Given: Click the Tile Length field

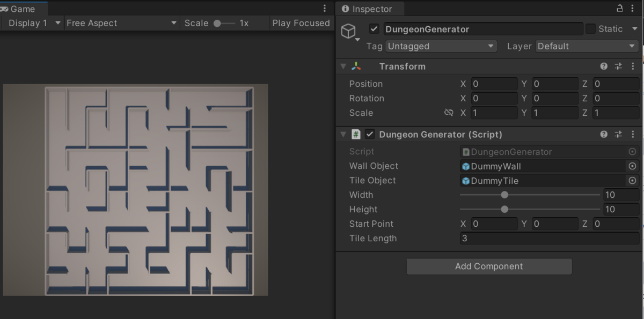Looking at the screenshot, I should click(x=550, y=238).
